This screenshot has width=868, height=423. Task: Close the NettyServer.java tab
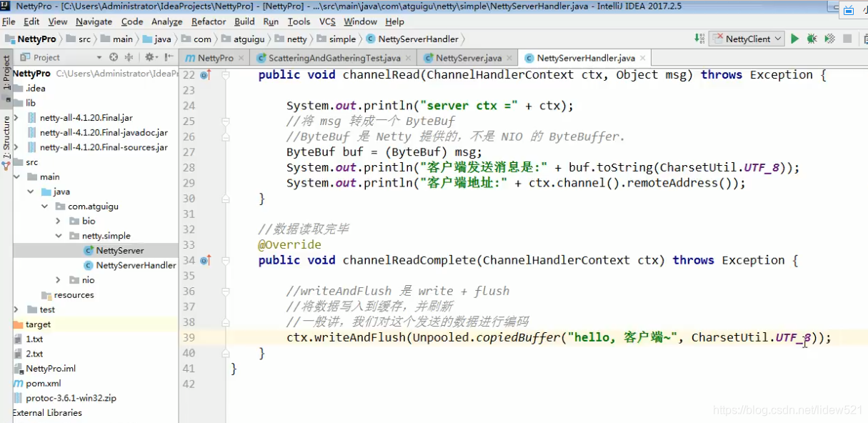[x=509, y=58]
